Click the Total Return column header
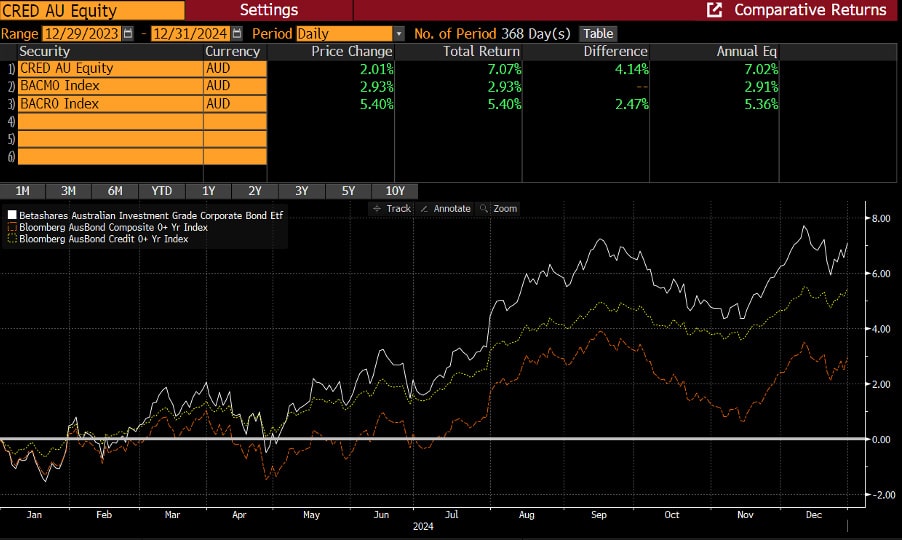This screenshot has width=902, height=540. 481,51
